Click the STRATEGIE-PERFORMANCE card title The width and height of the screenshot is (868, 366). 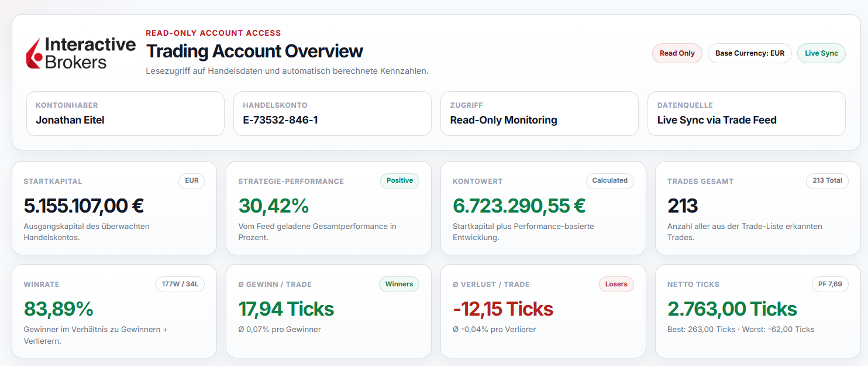[x=291, y=182]
